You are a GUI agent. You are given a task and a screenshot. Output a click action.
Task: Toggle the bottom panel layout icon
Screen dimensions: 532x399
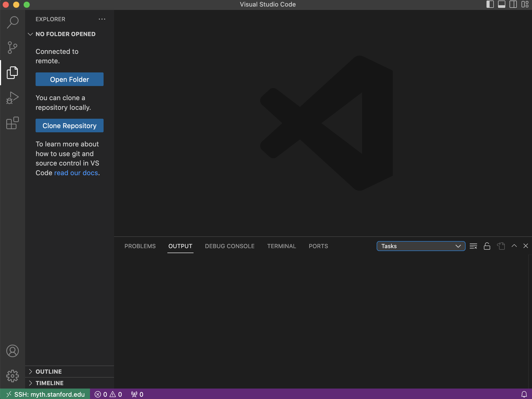click(501, 4)
